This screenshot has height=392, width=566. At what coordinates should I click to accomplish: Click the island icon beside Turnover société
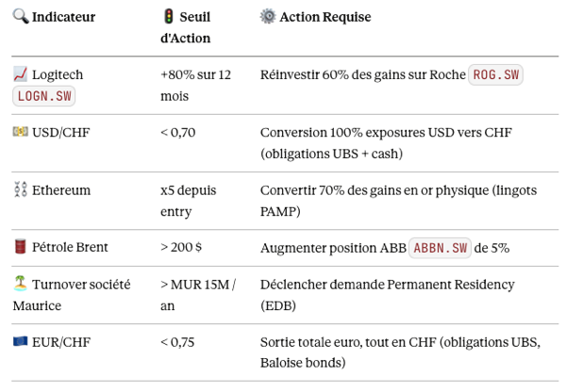click(x=20, y=285)
